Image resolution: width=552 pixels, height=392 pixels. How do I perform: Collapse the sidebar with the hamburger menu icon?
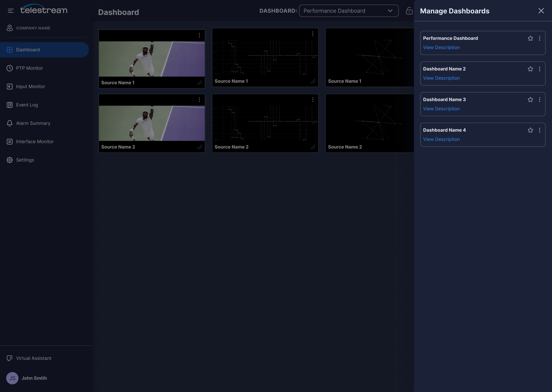[10, 11]
